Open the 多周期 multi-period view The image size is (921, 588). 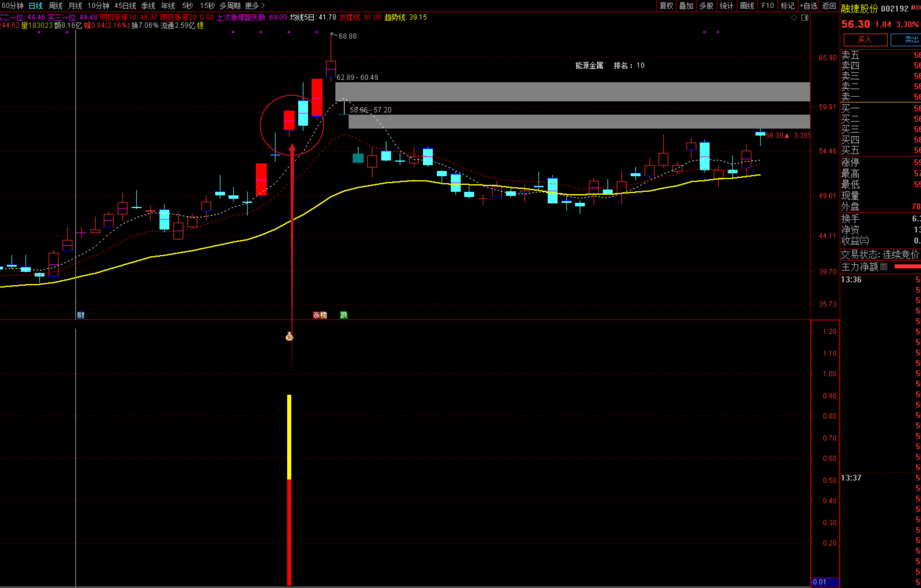pyautogui.click(x=230, y=6)
